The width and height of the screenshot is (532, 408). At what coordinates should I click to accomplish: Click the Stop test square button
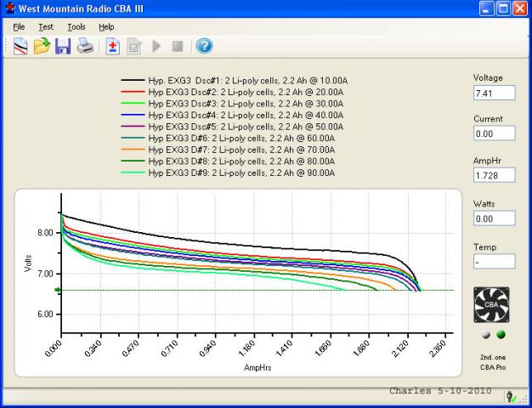point(177,47)
